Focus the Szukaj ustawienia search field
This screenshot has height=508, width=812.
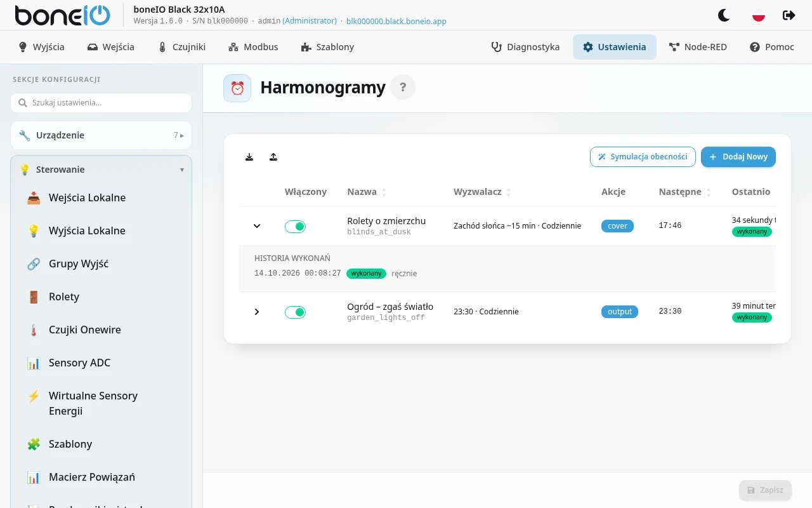101,103
